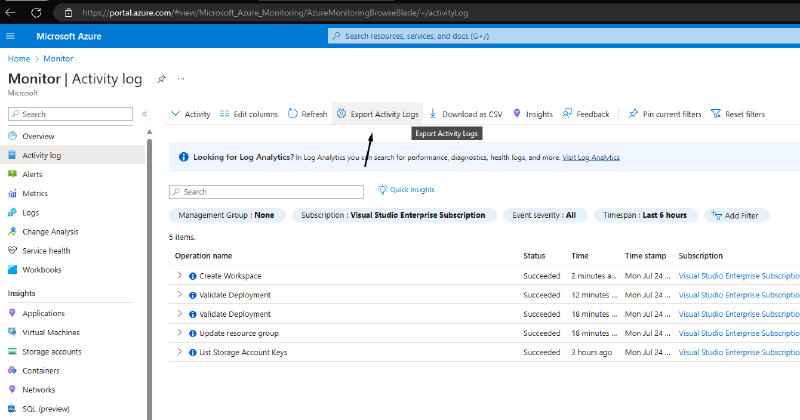The width and height of the screenshot is (800, 420).
Task: Click the Add Filter button
Action: pos(737,215)
